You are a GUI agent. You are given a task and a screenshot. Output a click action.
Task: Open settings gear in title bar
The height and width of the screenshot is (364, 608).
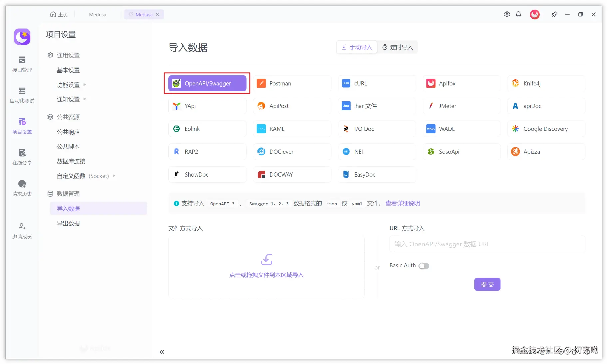tap(507, 14)
